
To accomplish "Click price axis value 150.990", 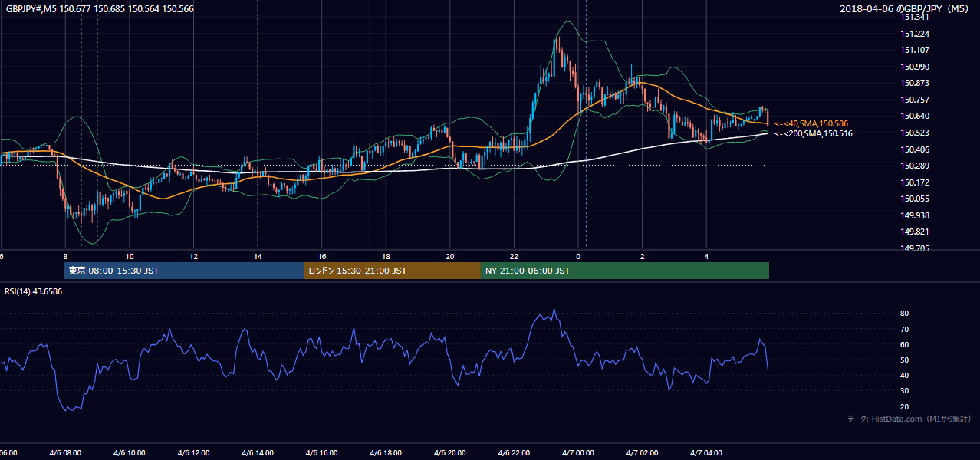I will tap(915, 67).
